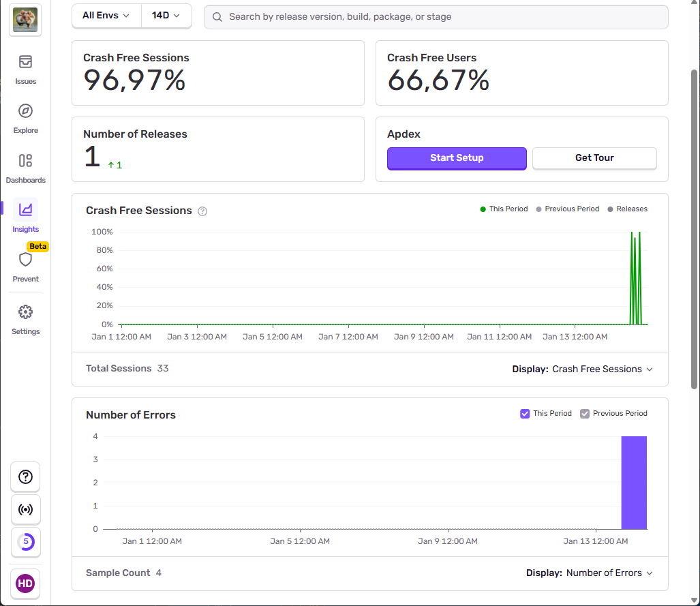Screen dimensions: 700x606
Task: Open the Prevent shield icon
Action: point(25,260)
